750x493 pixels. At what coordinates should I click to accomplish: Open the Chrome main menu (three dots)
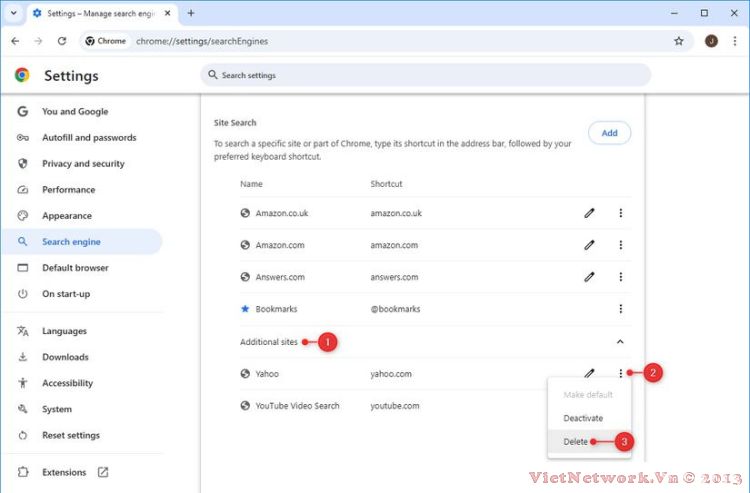tap(735, 41)
